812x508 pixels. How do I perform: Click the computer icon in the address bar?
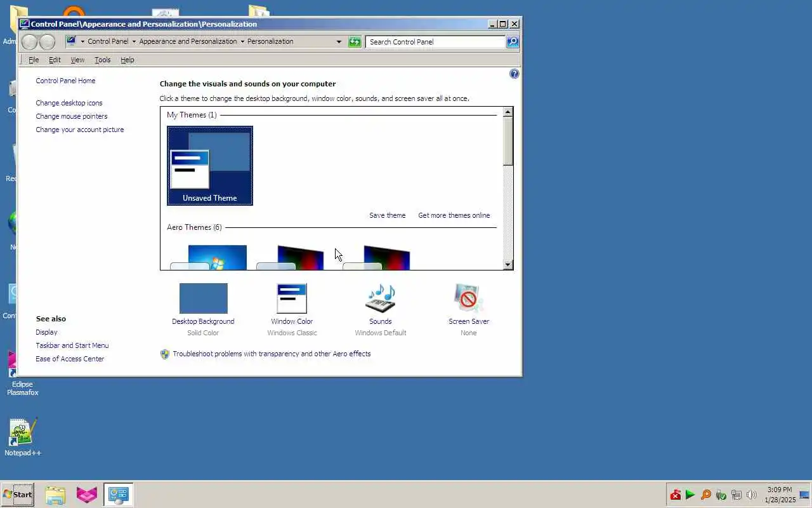pos(71,41)
